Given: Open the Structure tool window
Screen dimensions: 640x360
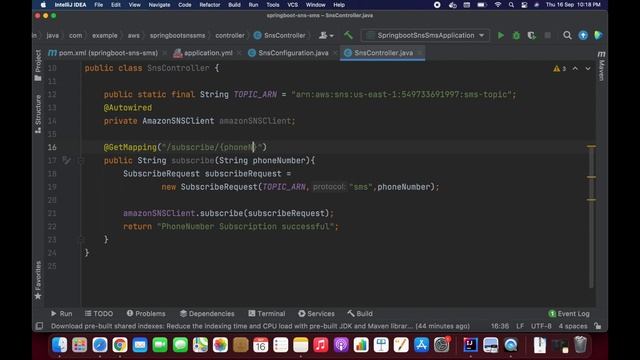Looking at the screenshot, I should coord(38,114).
